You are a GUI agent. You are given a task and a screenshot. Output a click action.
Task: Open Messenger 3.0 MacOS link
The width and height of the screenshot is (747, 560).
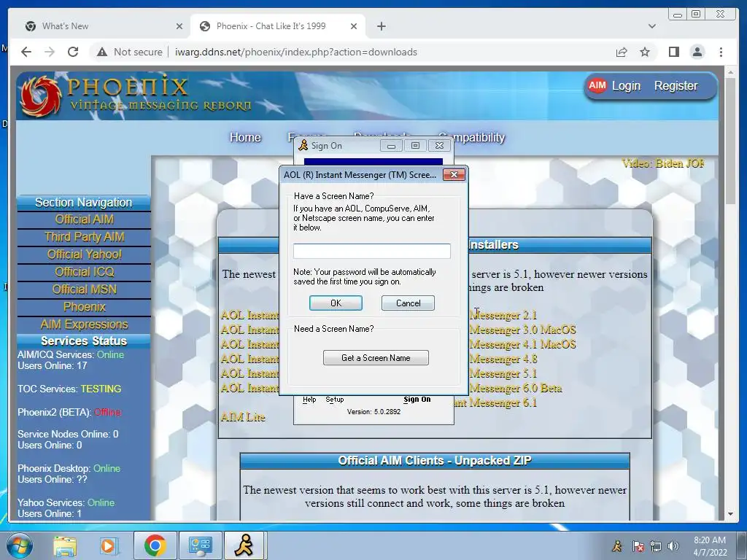[522, 330]
